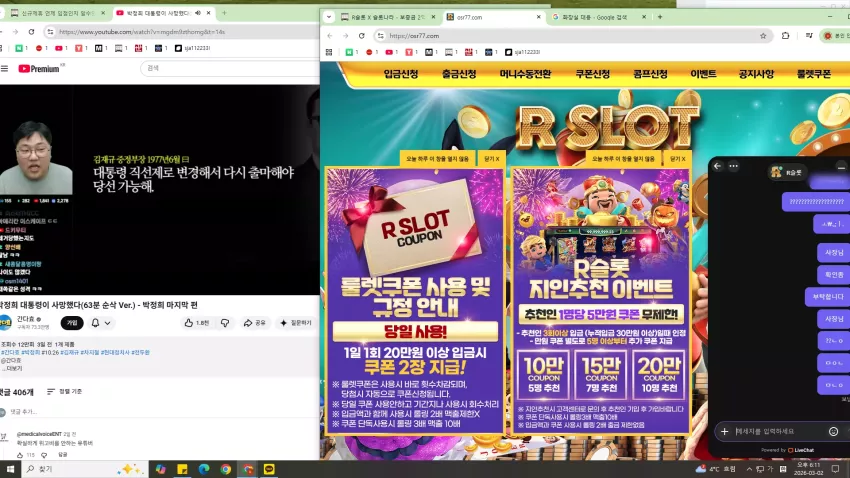Screen dimensions: 850x478
Task: Open the #박정희 hashtag link
Action: (30, 352)
